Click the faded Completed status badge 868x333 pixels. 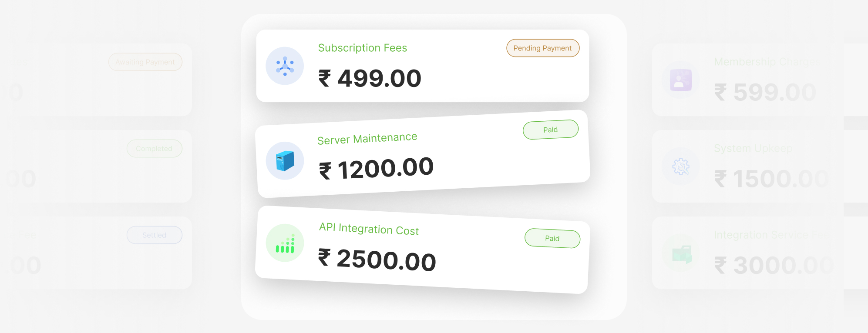pos(154,149)
